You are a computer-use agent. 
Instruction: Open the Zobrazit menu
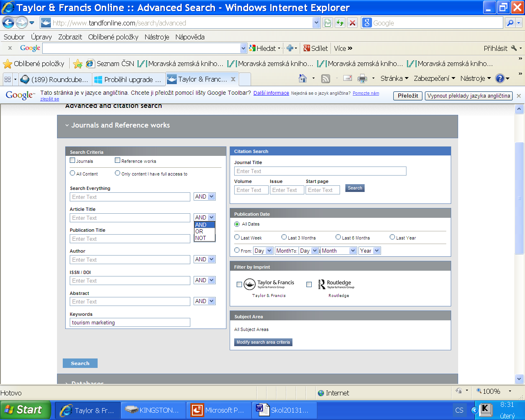click(70, 37)
